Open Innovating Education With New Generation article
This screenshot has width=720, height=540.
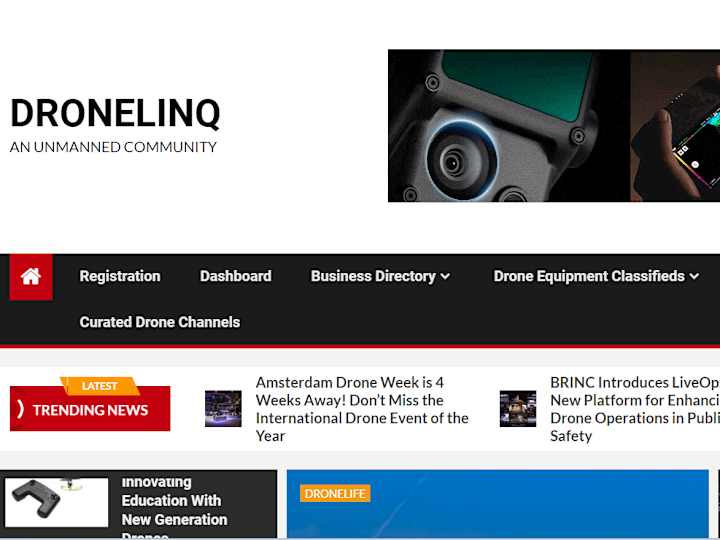pos(174,509)
